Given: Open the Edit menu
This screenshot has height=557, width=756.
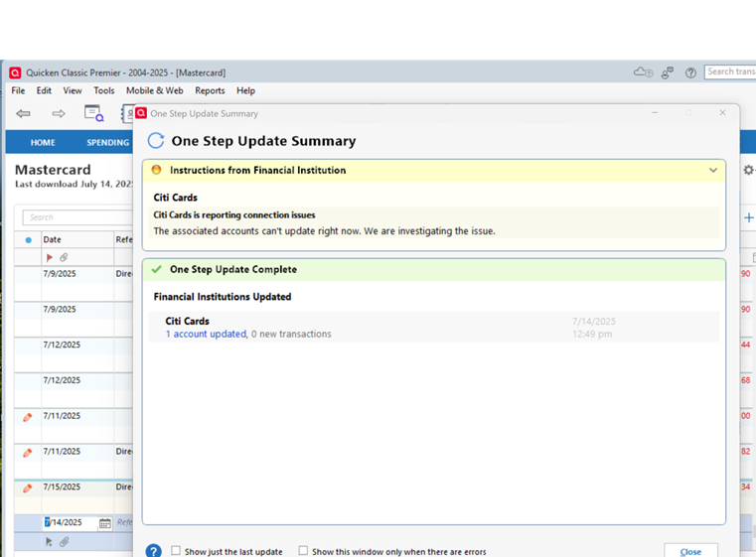Looking at the screenshot, I should pos(44,90).
